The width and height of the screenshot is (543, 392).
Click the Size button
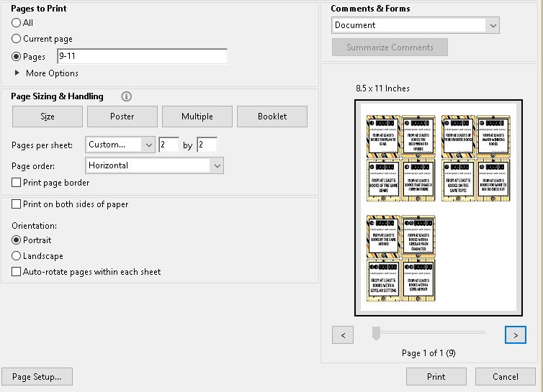pyautogui.click(x=48, y=117)
